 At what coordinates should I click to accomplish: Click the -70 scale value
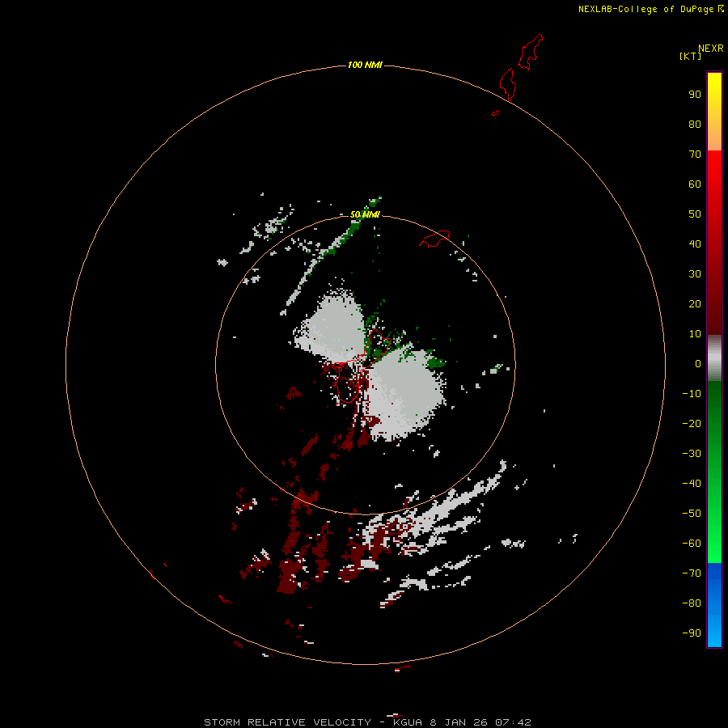692,574
